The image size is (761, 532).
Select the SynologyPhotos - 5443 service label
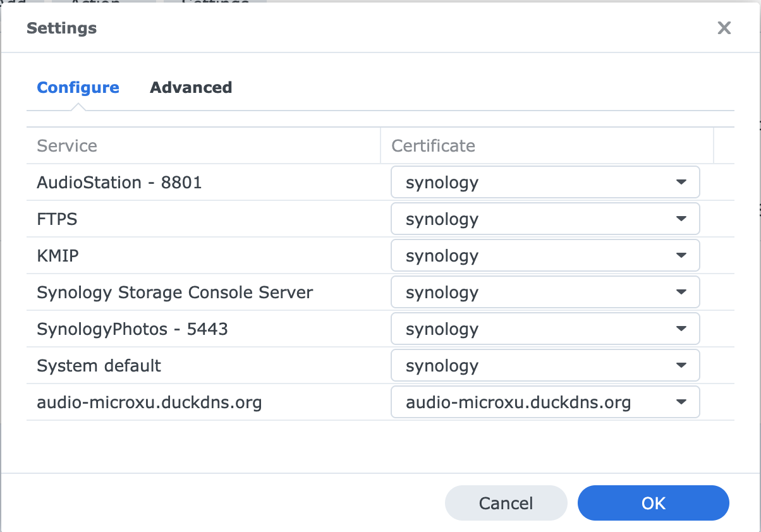point(132,329)
